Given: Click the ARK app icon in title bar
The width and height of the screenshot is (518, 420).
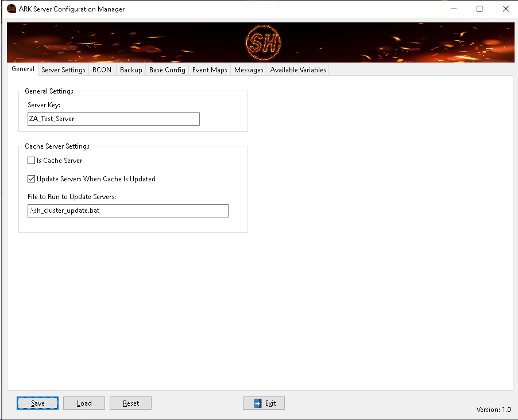Looking at the screenshot, I should tap(11, 9).
